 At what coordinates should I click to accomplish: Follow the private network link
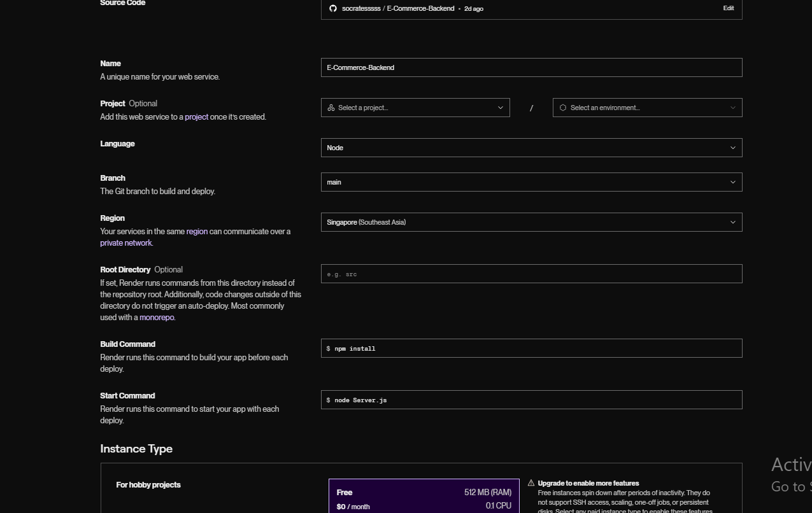tap(125, 243)
